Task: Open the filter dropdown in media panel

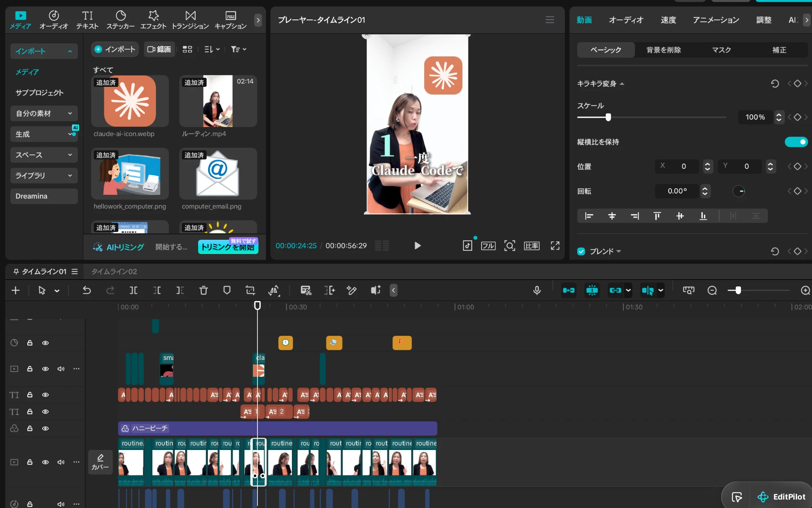Action: coord(238,49)
